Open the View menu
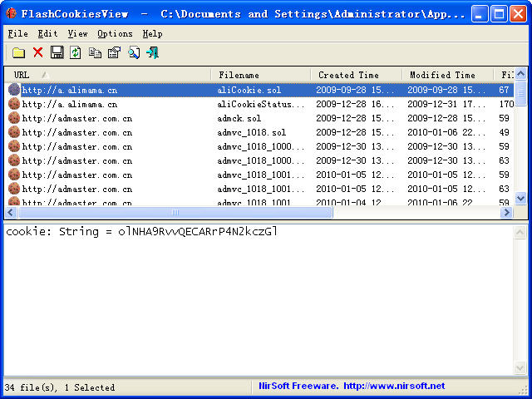 [x=77, y=34]
